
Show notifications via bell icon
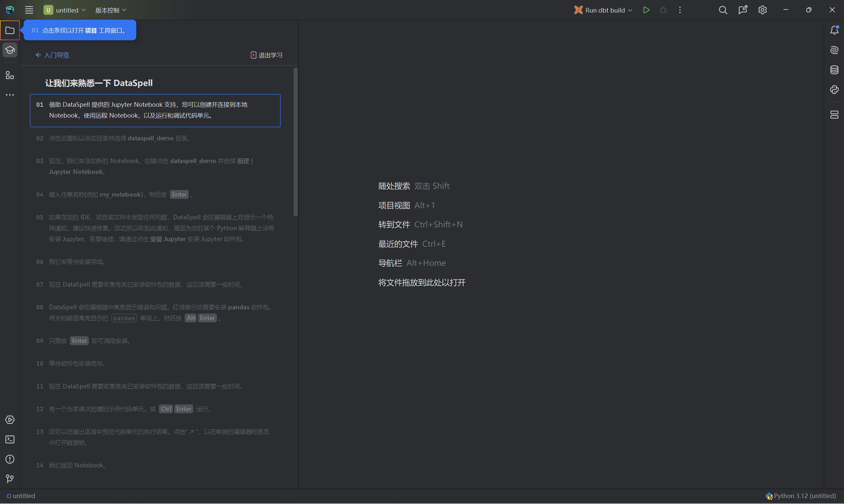834,30
